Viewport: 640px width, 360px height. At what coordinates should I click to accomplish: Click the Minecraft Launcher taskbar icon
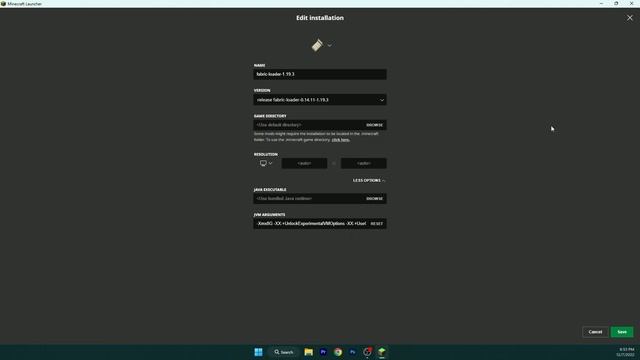382,352
